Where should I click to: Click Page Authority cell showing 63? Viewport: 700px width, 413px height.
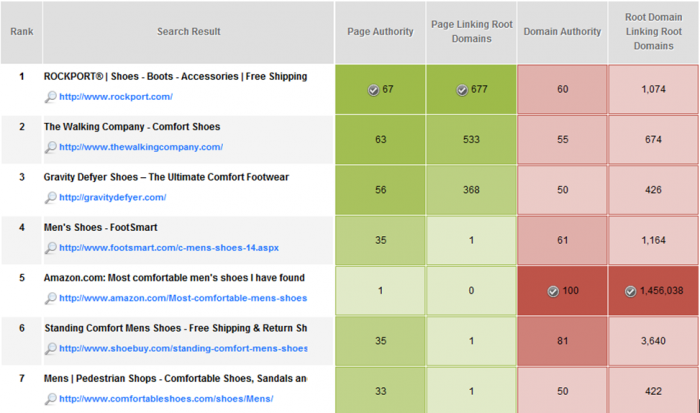click(380, 140)
